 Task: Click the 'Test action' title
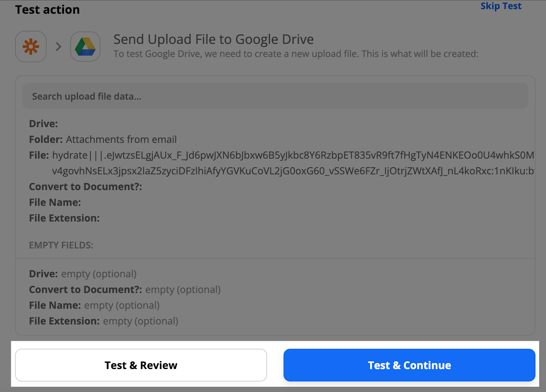coord(48,9)
